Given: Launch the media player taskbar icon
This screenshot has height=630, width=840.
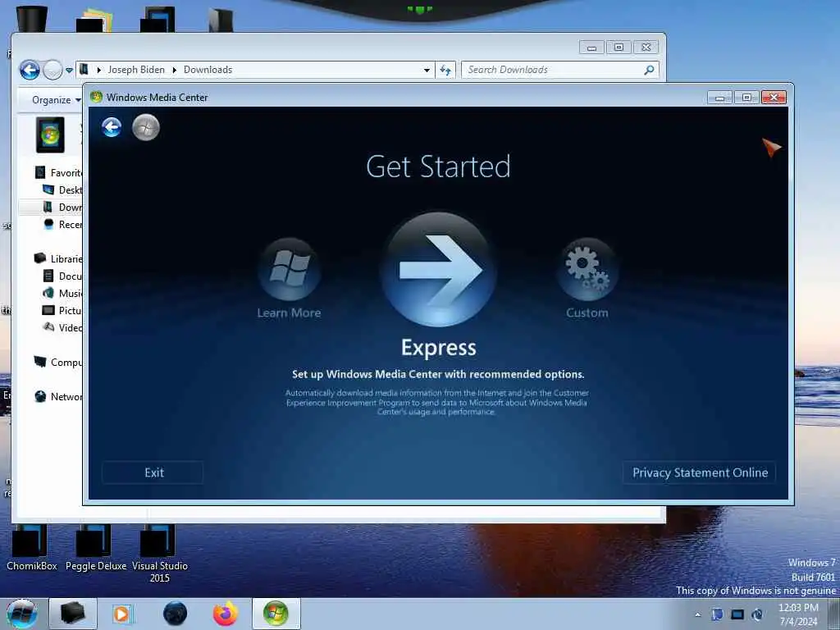Looking at the screenshot, I should 122,614.
